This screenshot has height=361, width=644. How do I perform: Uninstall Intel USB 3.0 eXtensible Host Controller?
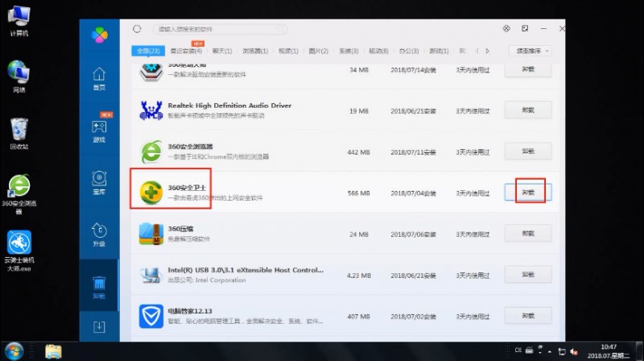point(528,275)
